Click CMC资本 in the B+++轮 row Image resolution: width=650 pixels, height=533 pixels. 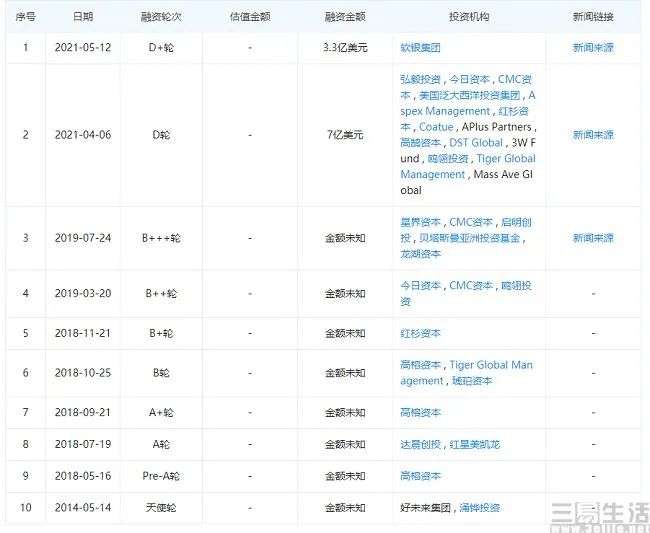471,222
